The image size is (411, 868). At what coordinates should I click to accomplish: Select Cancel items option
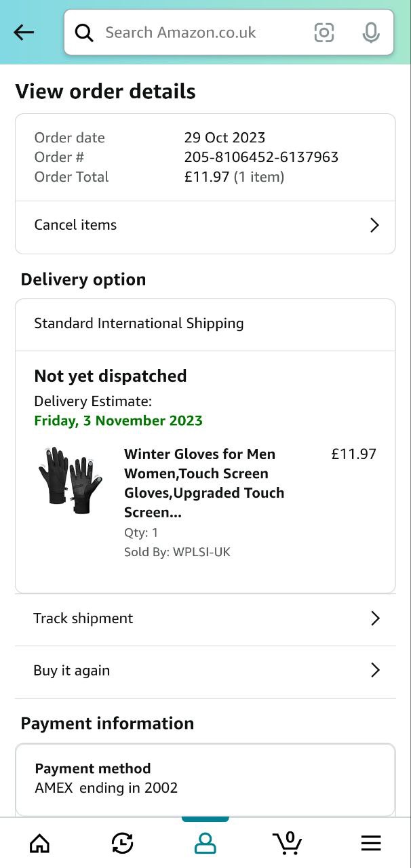(x=75, y=225)
